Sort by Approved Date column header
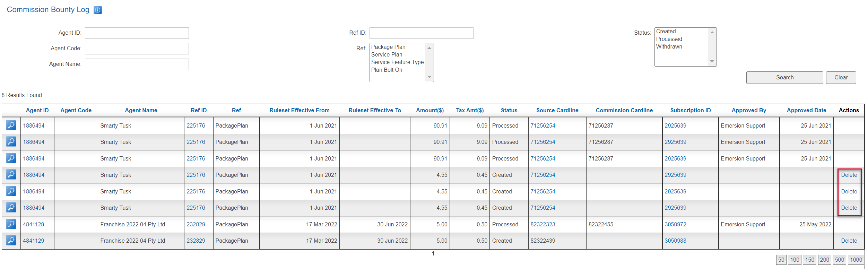 pos(806,110)
